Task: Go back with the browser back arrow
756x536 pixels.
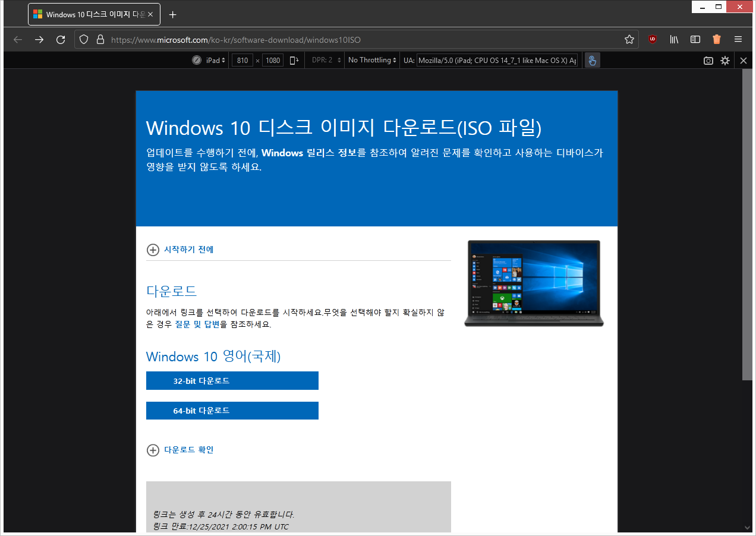Action: click(18, 40)
